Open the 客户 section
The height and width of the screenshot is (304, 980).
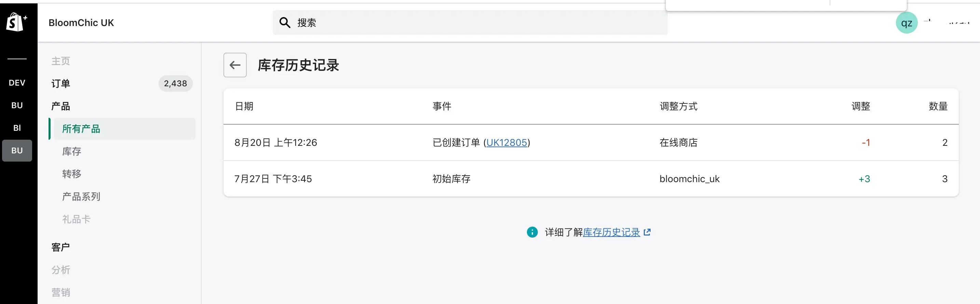[x=61, y=247]
